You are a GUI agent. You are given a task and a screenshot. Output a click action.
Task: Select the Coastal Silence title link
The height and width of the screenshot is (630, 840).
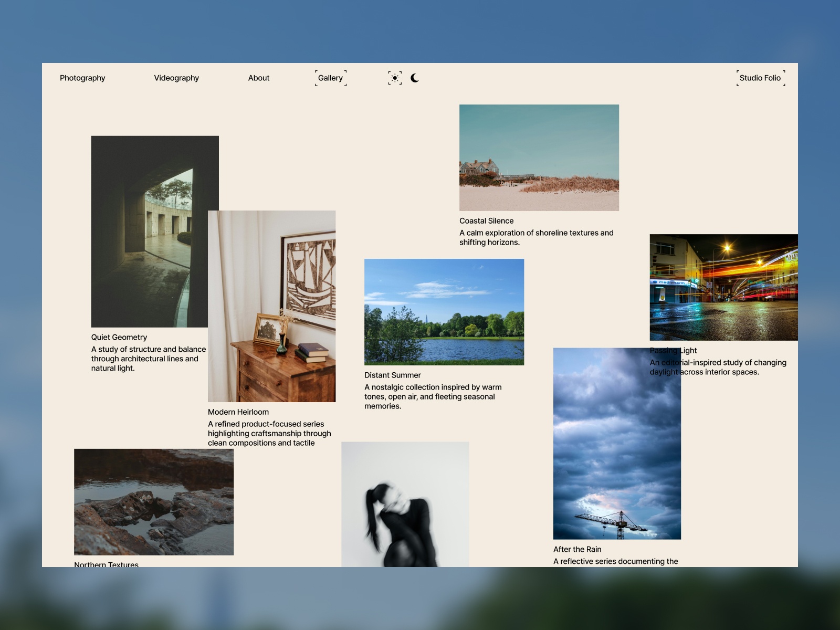[x=487, y=220]
